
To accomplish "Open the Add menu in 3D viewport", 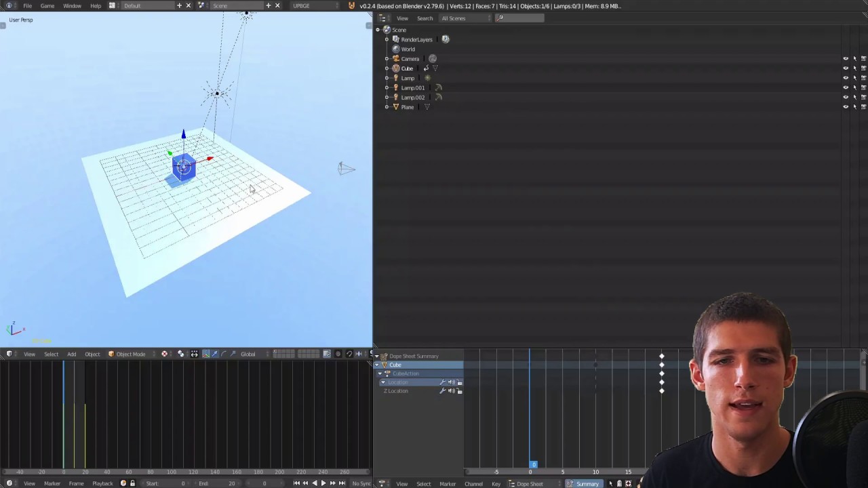I will (71, 354).
